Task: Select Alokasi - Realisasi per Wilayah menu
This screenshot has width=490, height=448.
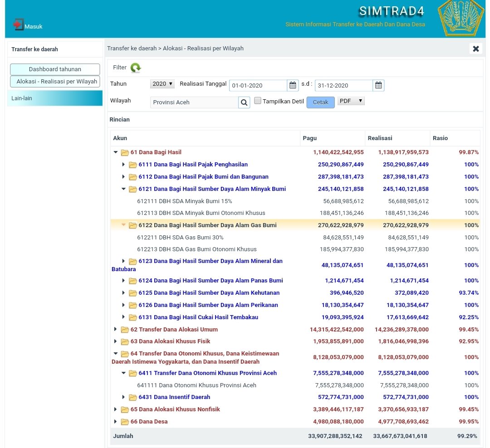Action: point(55,82)
